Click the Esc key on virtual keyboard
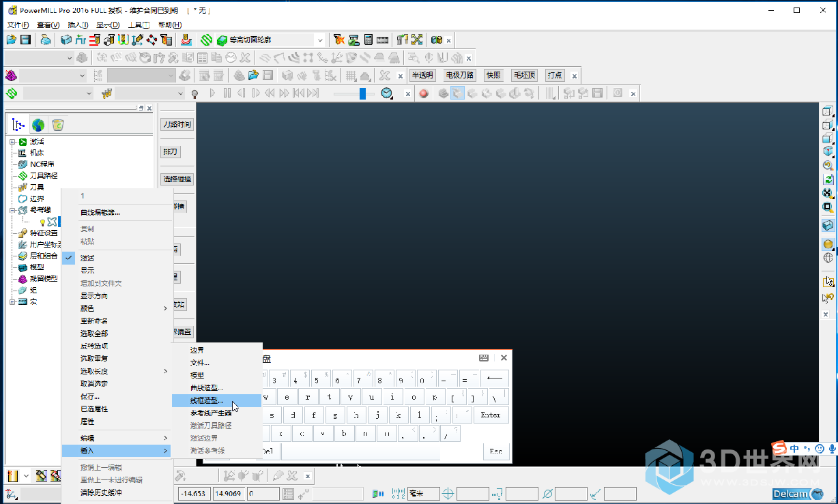 pyautogui.click(x=495, y=451)
